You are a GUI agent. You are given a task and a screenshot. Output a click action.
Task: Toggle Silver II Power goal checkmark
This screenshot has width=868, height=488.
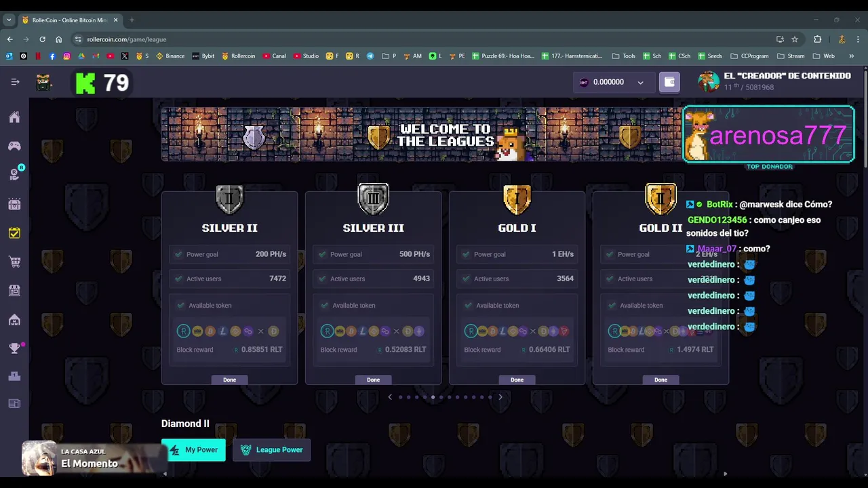[x=178, y=254]
